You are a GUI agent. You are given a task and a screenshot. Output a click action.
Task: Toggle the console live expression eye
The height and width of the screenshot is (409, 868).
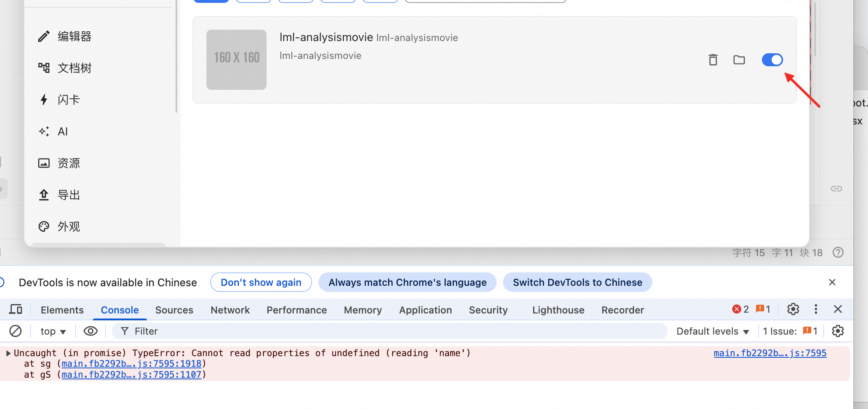point(90,331)
